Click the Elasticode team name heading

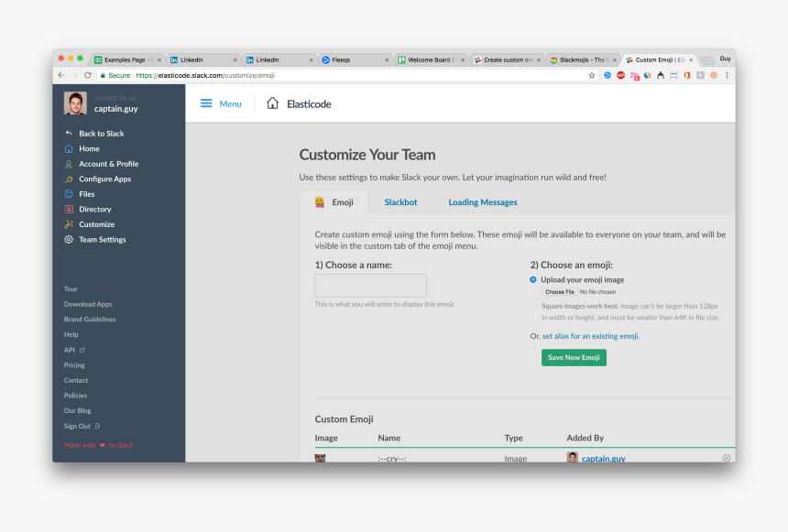point(309,104)
